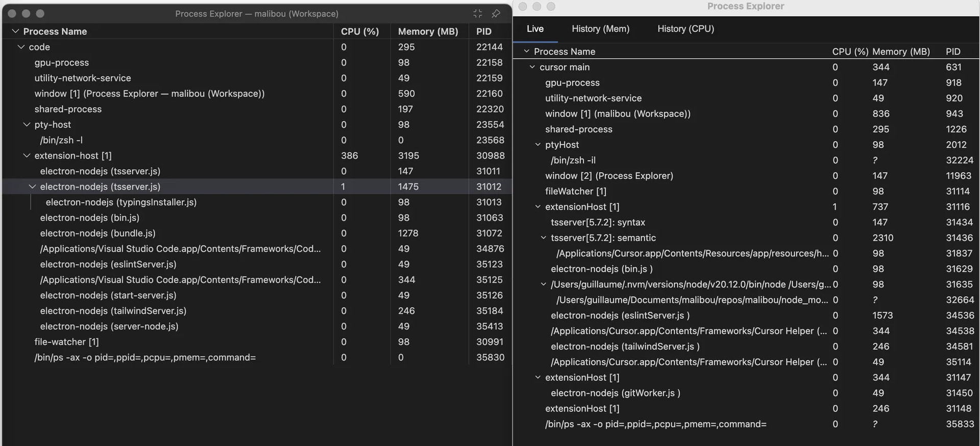Select electron-nodejs (tsserver.js) with PID 31011
The height and width of the screenshot is (446, 980).
257,172
